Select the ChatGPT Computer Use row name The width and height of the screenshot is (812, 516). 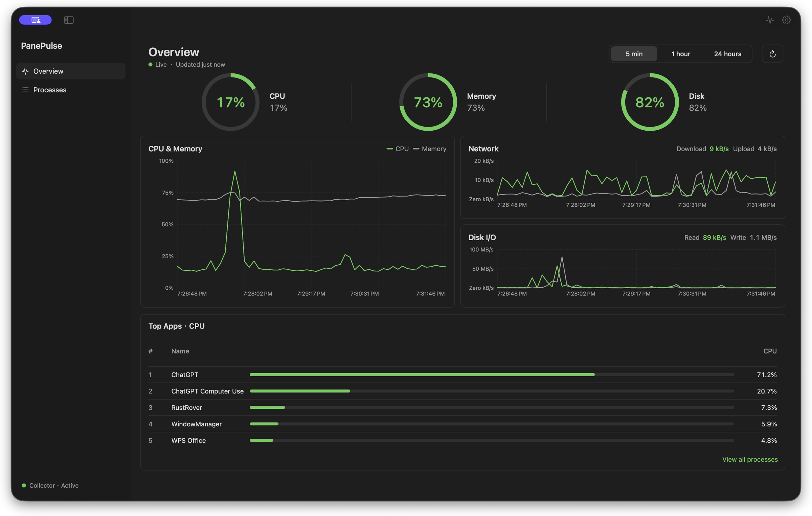(207, 391)
